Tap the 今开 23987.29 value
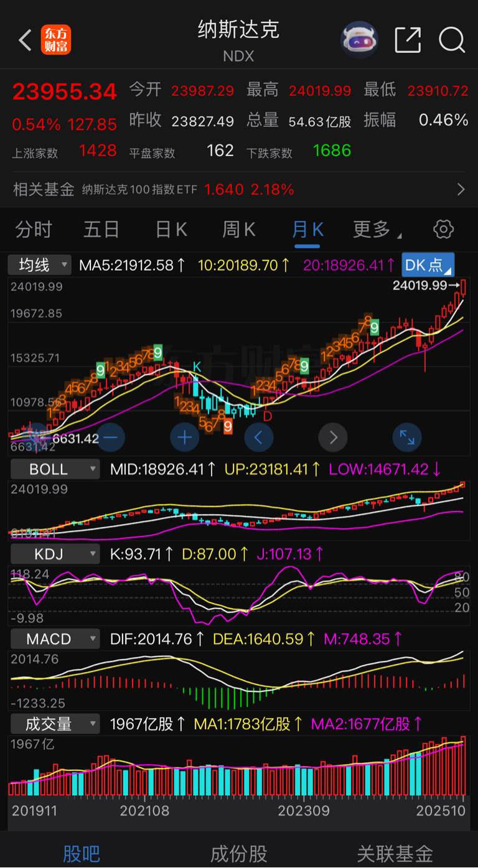The image size is (478, 868). coord(203,91)
